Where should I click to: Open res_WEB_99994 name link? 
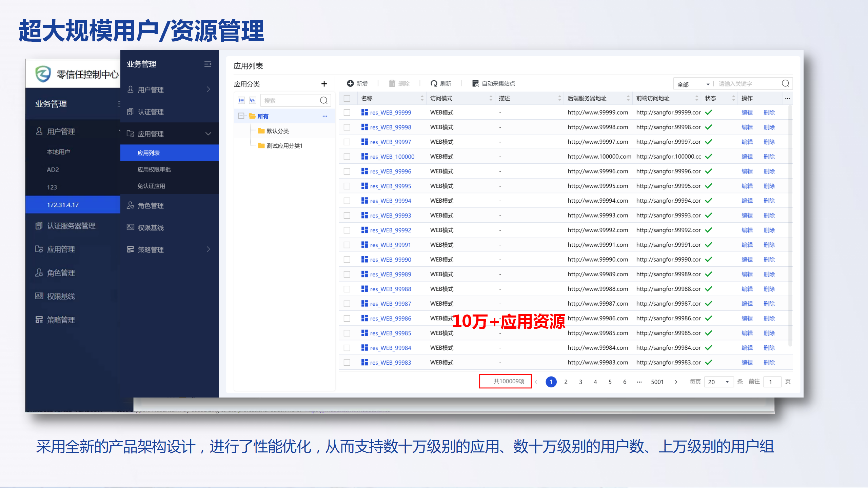(x=391, y=201)
